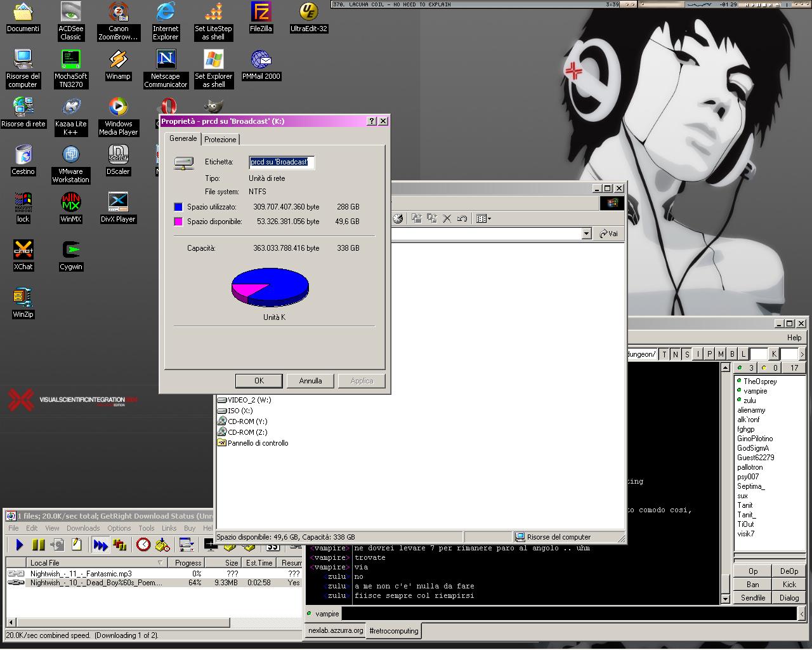This screenshot has width=812, height=650.
Task: Click the Annulla button
Action: pos(310,381)
